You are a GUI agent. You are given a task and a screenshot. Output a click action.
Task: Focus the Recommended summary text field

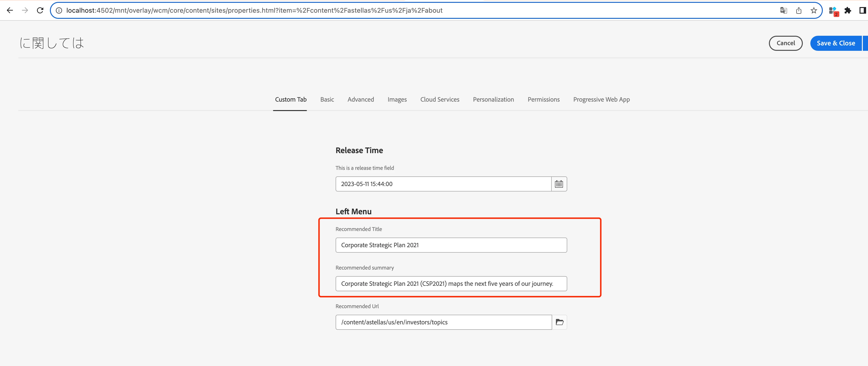click(451, 283)
